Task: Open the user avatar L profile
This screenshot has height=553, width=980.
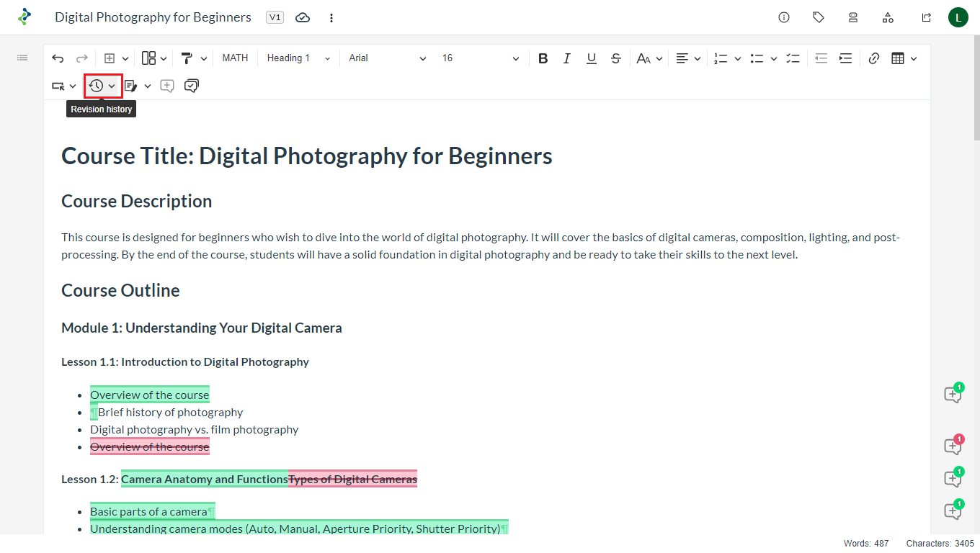Action: point(958,17)
